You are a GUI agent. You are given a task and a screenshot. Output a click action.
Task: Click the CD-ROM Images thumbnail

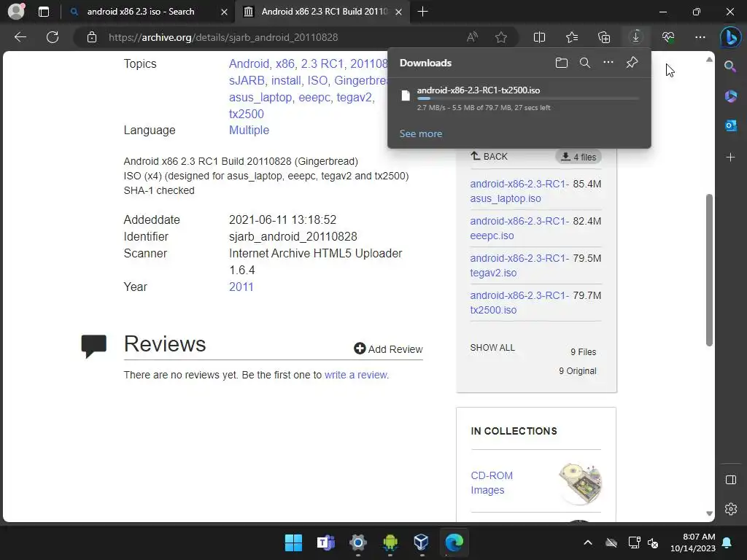click(x=580, y=483)
